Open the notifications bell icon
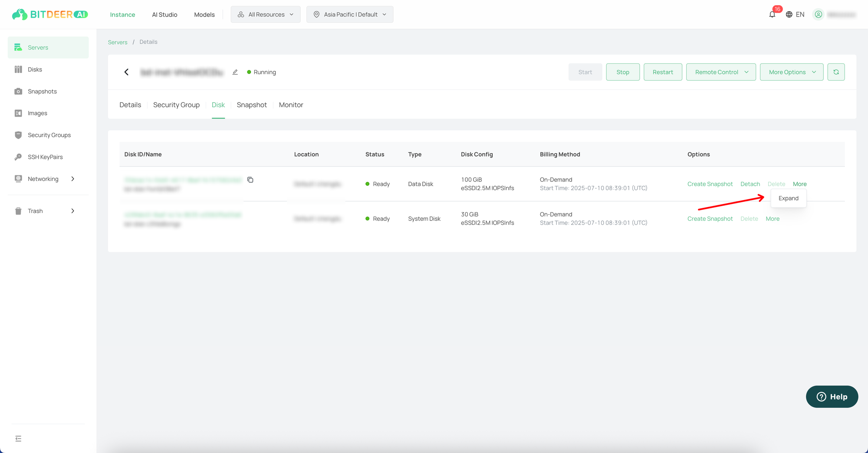The width and height of the screenshot is (868, 453). 772,14
